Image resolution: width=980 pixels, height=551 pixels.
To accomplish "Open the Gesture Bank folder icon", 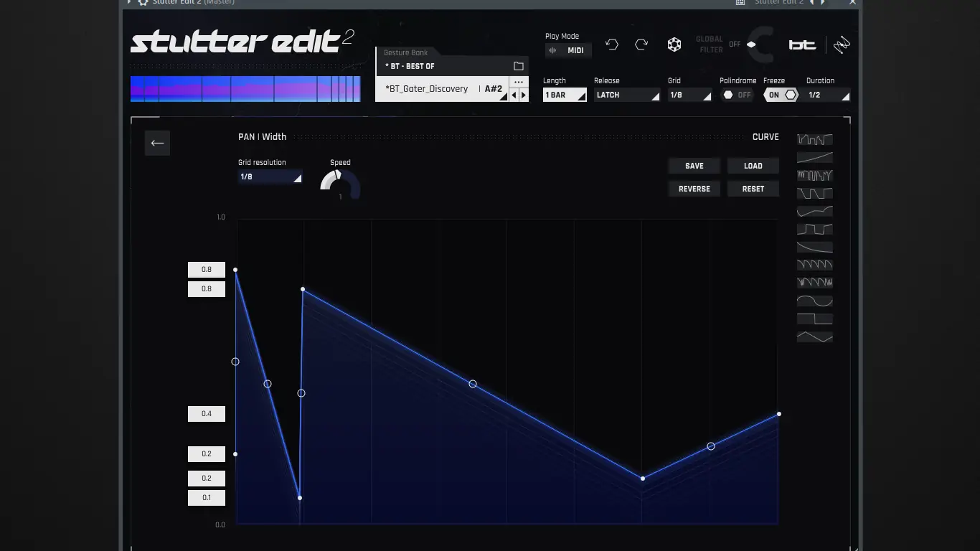I will pyautogui.click(x=519, y=66).
